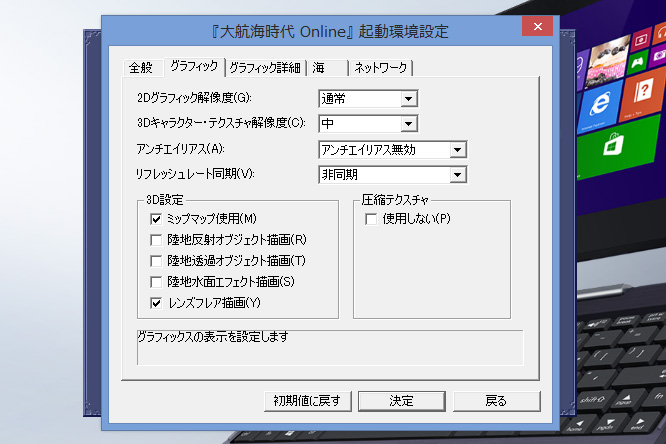Image resolution: width=666 pixels, height=444 pixels.
Task: Click the orange Help question-mark tile
Action: coord(642,93)
